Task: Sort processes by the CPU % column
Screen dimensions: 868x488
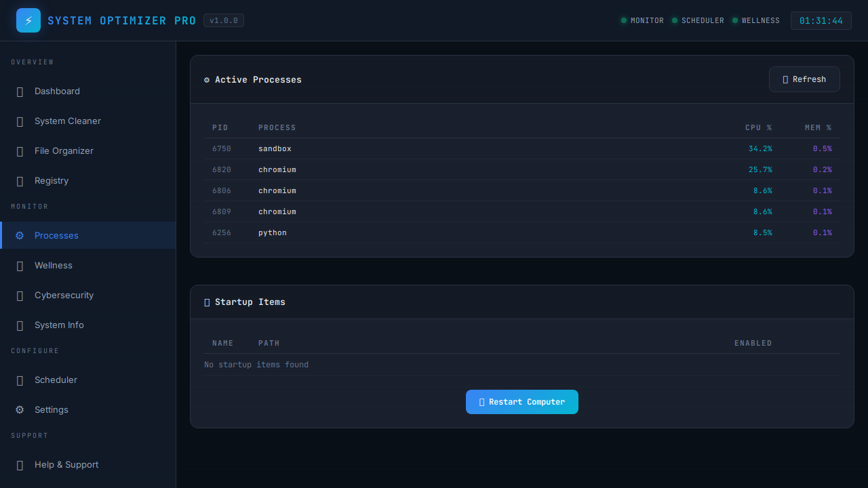Action: point(758,127)
